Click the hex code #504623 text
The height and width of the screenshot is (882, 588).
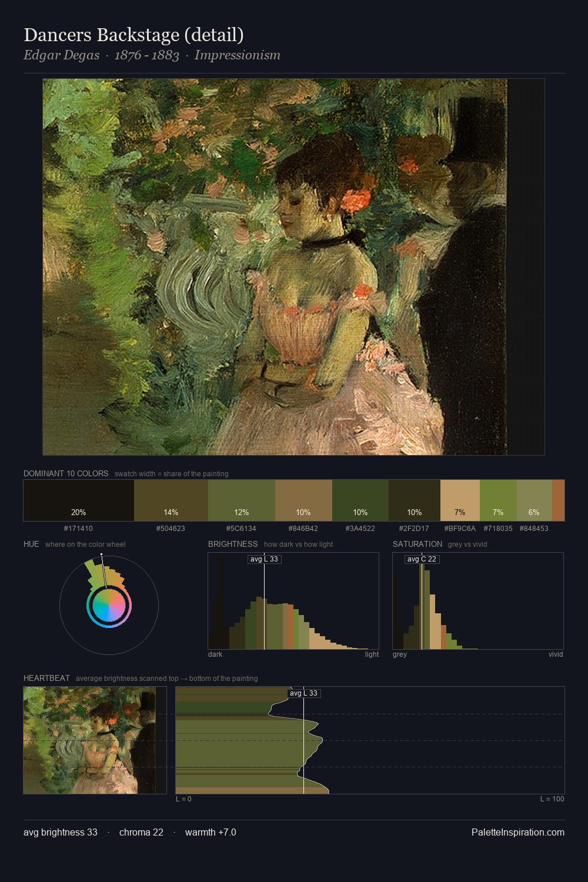(171, 529)
